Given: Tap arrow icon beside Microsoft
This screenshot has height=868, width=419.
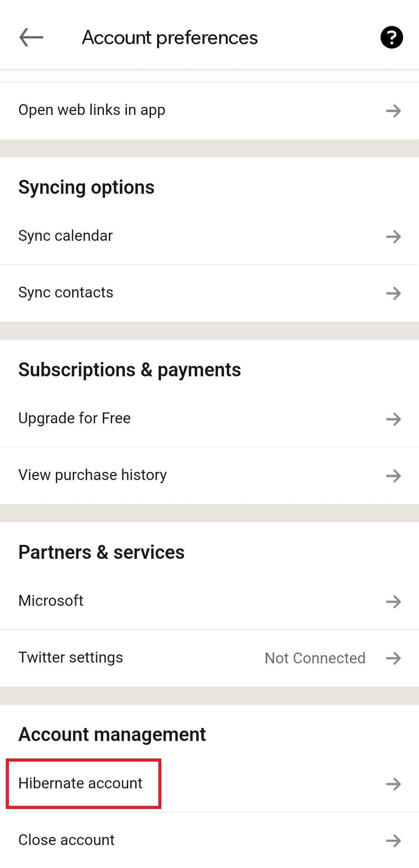Looking at the screenshot, I should pos(393,602).
